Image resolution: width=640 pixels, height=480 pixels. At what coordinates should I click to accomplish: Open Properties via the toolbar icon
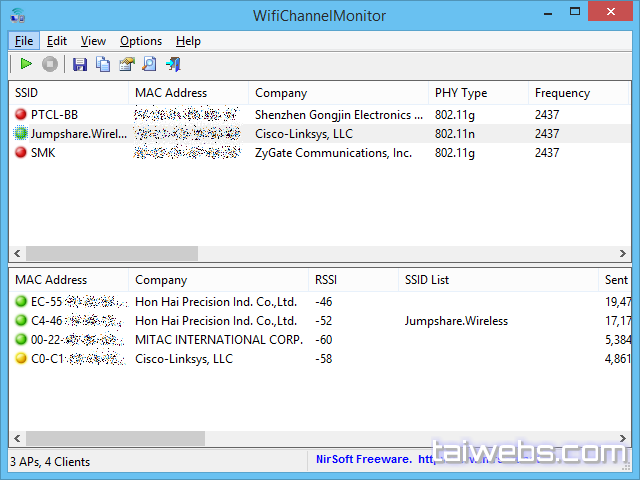coord(126,65)
